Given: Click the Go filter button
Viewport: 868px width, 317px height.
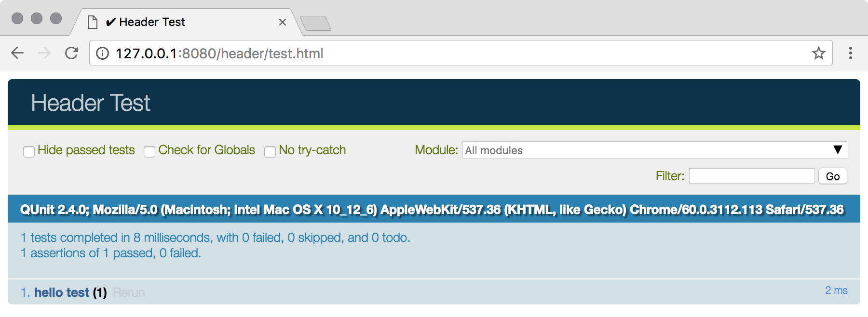Looking at the screenshot, I should [x=833, y=176].
